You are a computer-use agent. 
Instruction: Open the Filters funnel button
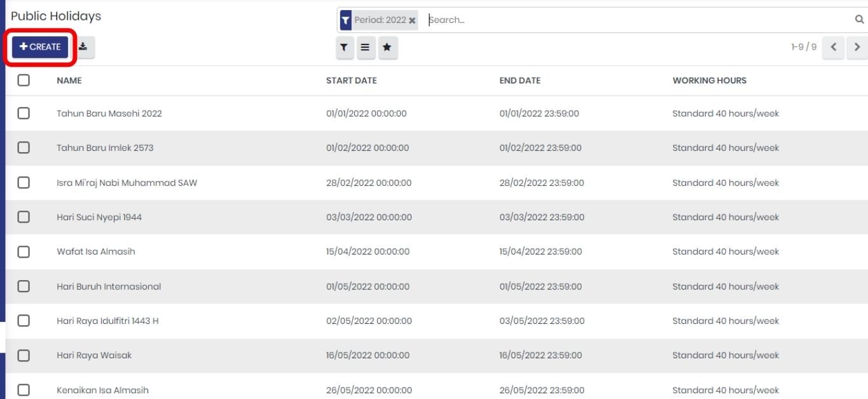[x=344, y=48]
